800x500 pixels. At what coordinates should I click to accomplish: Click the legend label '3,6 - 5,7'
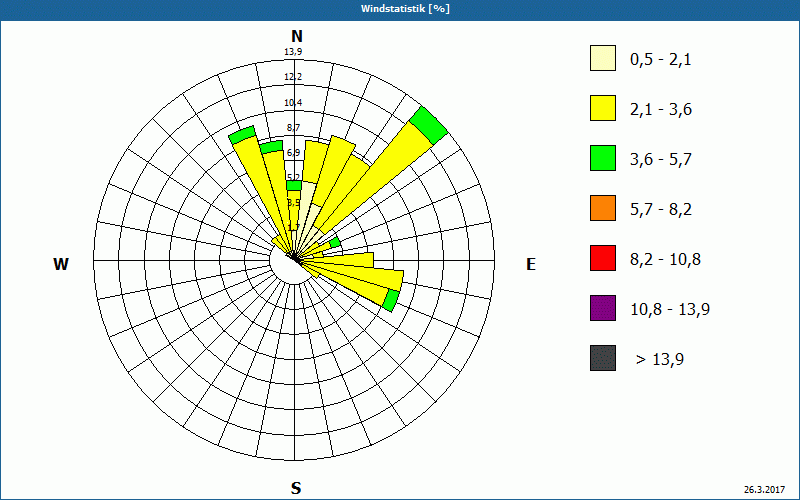coord(661,160)
